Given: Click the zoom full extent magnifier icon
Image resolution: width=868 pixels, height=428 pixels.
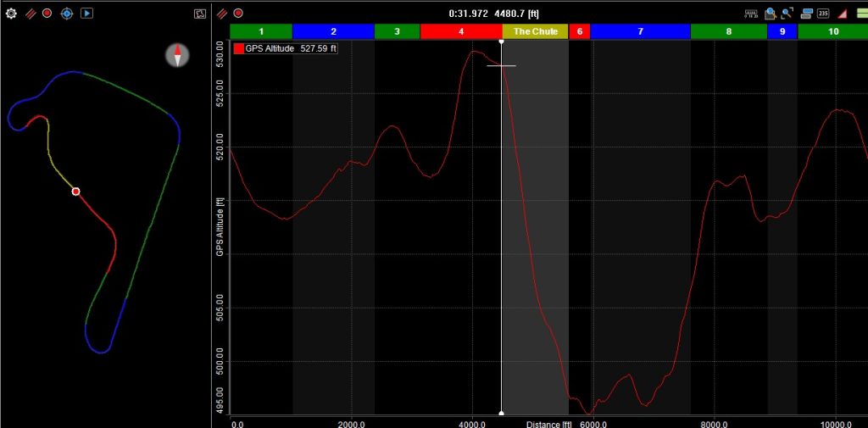Looking at the screenshot, I should [787, 14].
